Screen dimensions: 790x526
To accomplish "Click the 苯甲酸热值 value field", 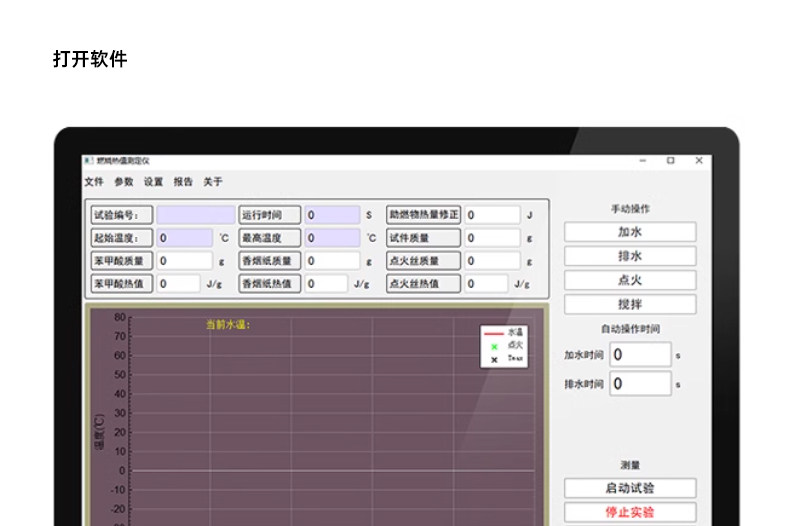I will tap(178, 284).
